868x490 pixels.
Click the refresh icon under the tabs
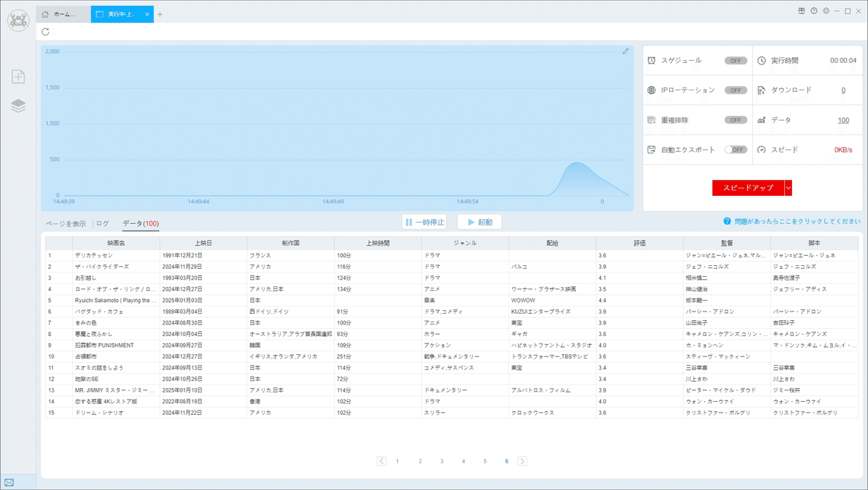(x=46, y=32)
